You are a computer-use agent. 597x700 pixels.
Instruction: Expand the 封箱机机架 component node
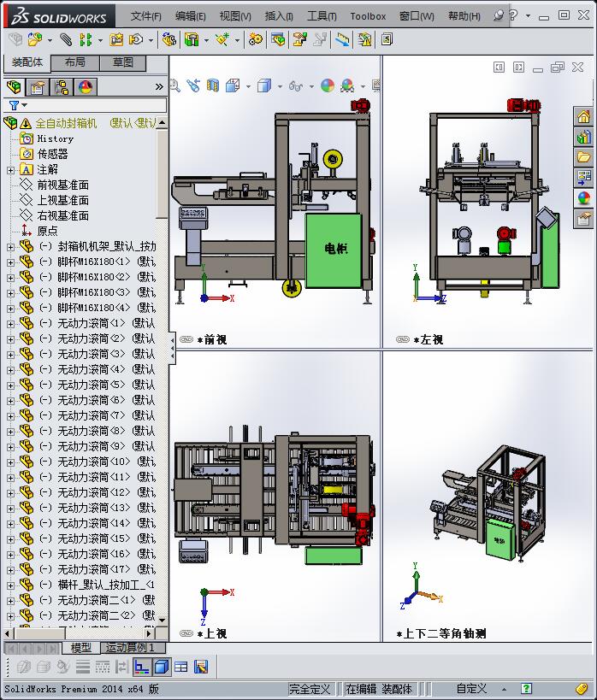coord(10,247)
